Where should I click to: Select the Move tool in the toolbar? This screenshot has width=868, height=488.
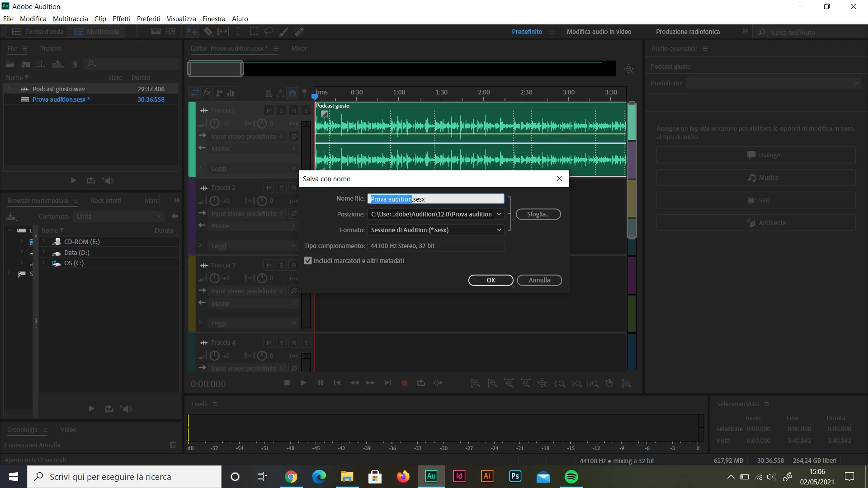click(192, 32)
